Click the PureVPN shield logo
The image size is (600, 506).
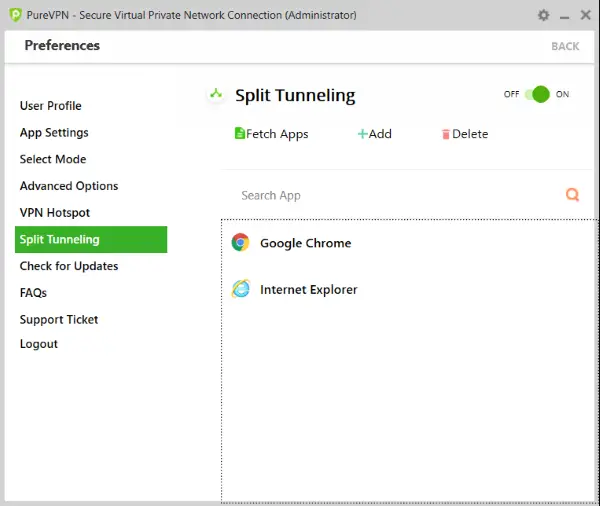click(x=15, y=15)
